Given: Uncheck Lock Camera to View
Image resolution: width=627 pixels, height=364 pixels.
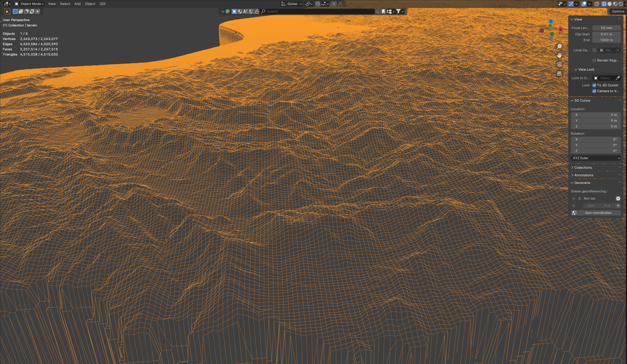Looking at the screenshot, I should (594, 91).
